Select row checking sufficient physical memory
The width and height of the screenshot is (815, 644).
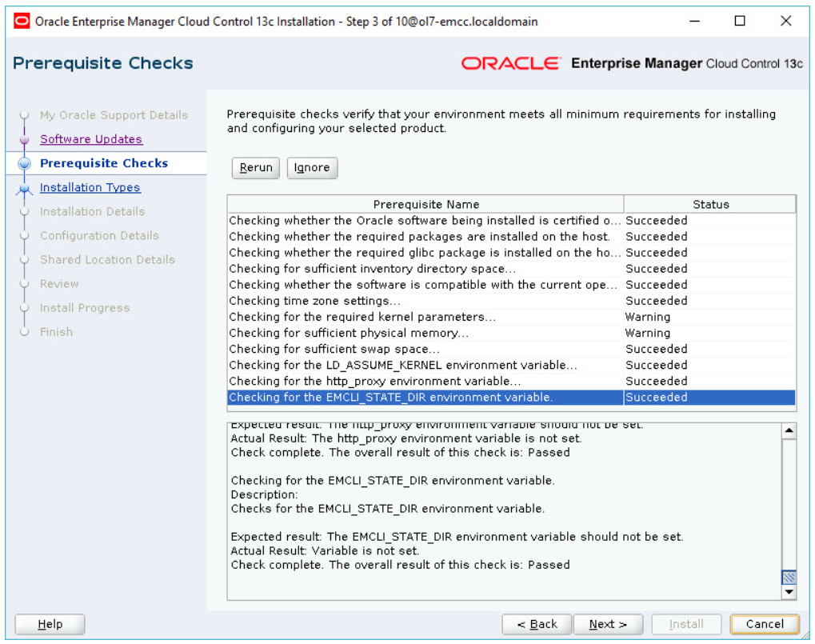point(511,333)
